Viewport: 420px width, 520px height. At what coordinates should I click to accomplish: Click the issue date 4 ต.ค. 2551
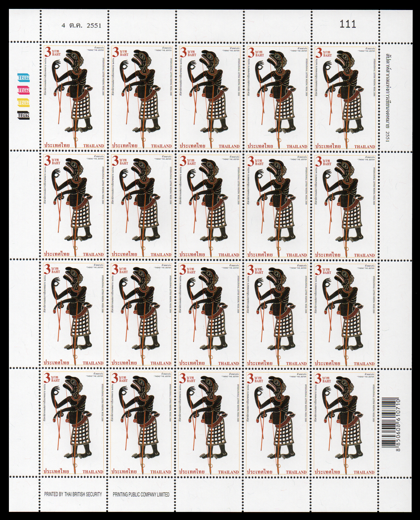pos(82,25)
